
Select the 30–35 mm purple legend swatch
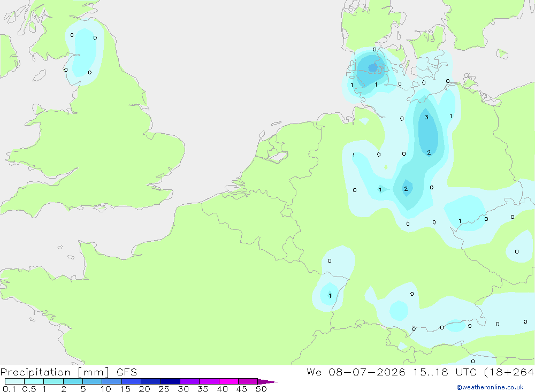[189, 381]
